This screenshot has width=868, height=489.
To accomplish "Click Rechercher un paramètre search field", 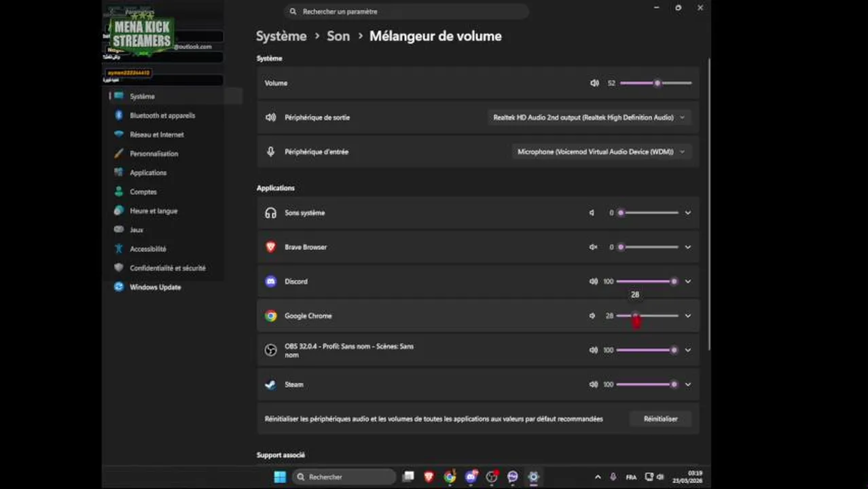I will pyautogui.click(x=406, y=12).
